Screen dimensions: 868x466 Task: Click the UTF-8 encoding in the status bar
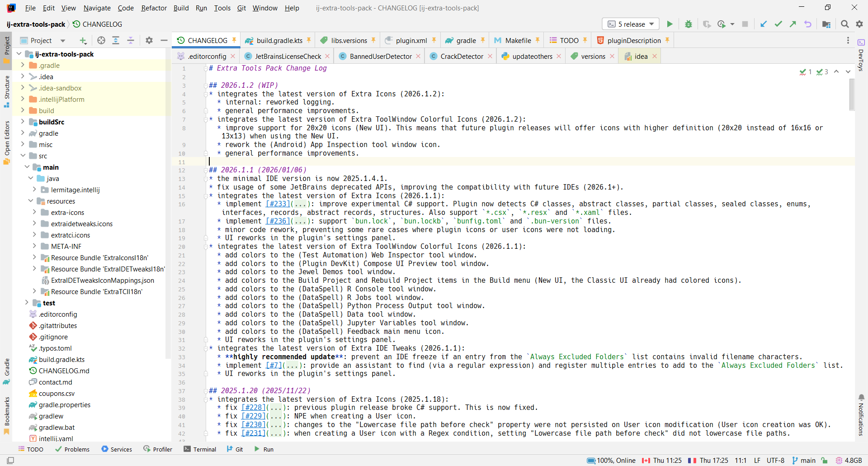click(x=775, y=461)
